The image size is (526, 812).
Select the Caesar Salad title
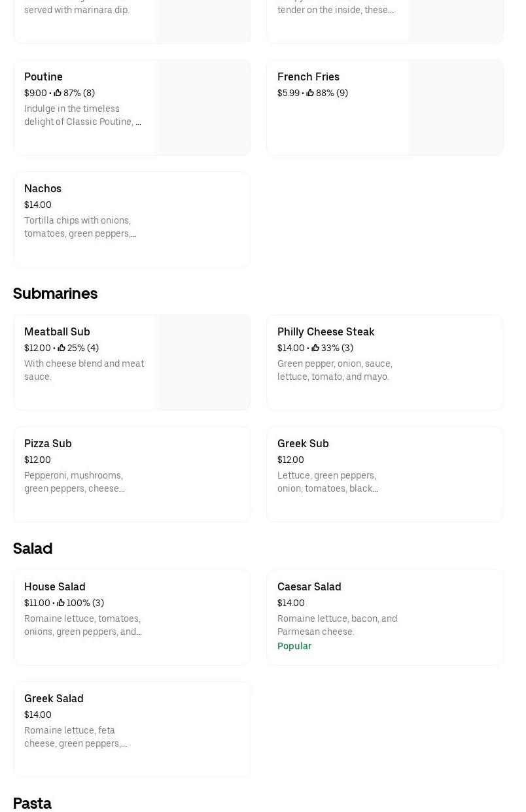point(309,587)
